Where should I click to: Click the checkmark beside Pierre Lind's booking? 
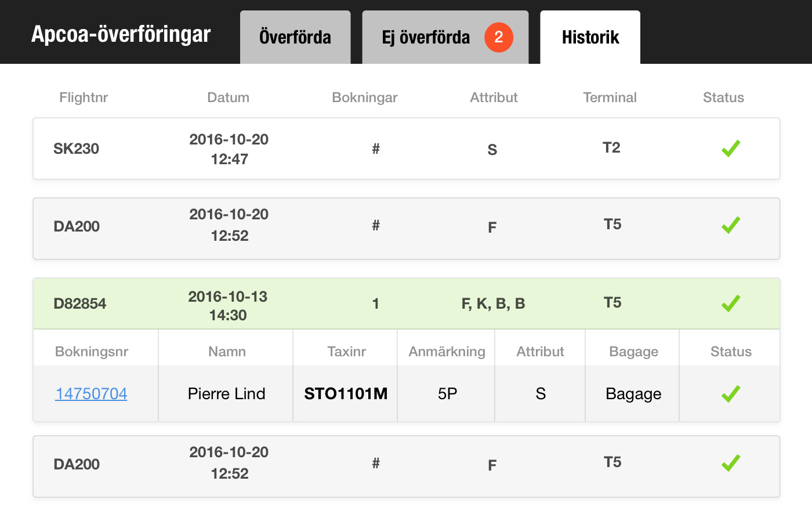pyautogui.click(x=731, y=394)
